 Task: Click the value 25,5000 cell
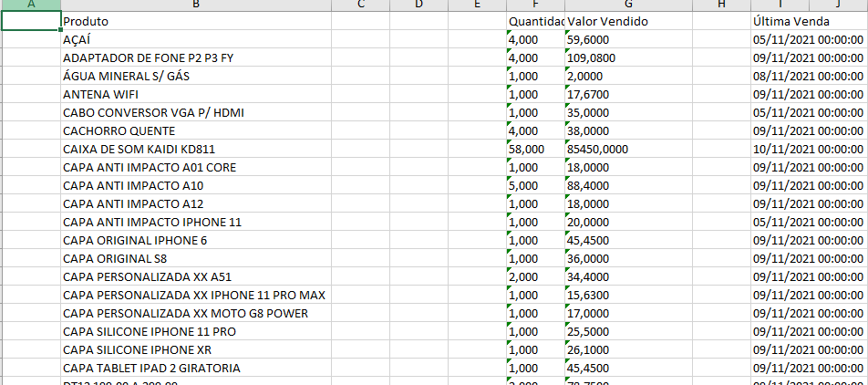[629, 332]
